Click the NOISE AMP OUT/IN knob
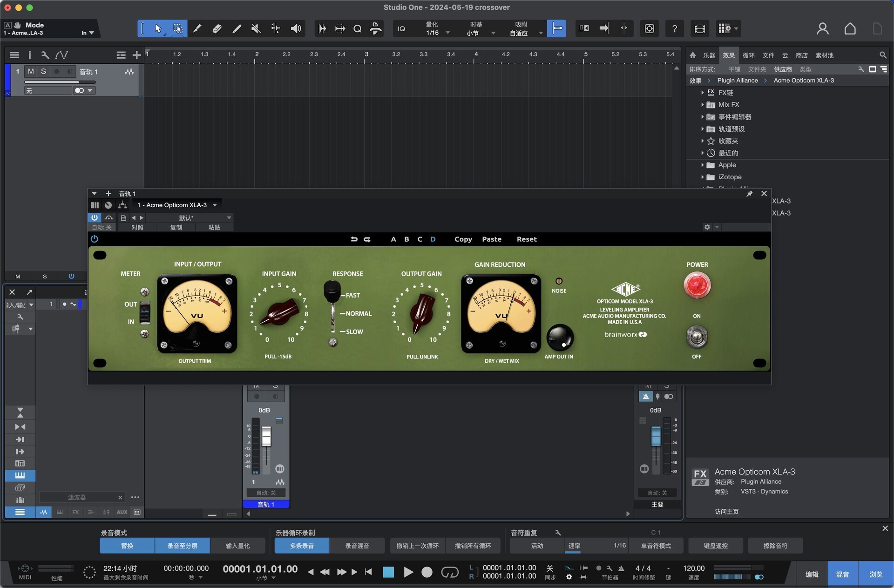This screenshot has width=894, height=588. (559, 338)
